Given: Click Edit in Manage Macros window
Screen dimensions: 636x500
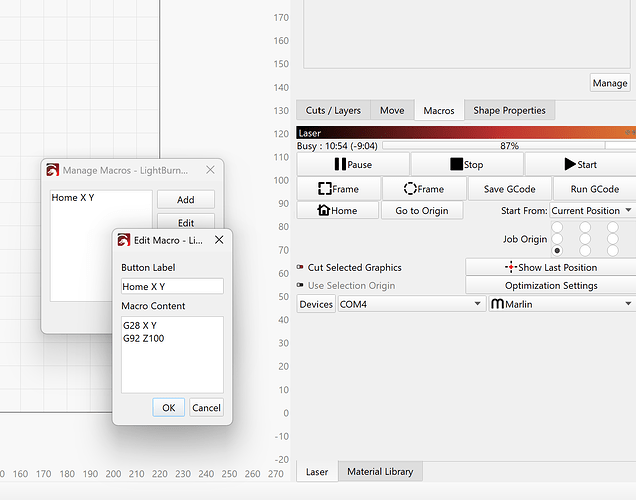Looking at the screenshot, I should coord(186,221).
